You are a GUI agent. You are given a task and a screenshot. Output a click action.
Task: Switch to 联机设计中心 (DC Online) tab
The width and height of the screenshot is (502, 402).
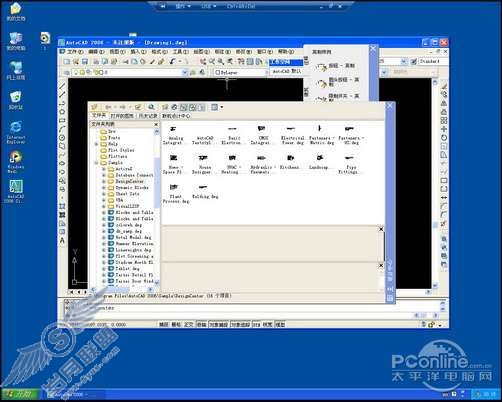[176, 116]
